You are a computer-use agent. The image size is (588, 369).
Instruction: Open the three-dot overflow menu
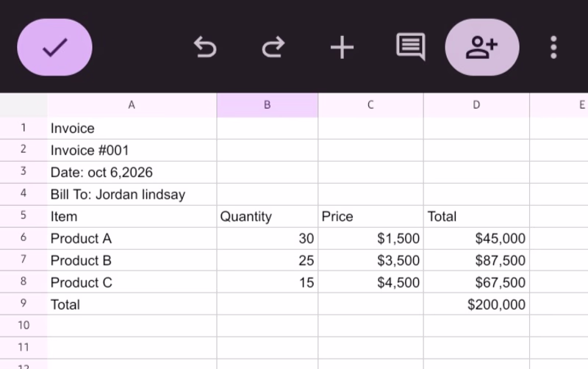[x=553, y=47]
